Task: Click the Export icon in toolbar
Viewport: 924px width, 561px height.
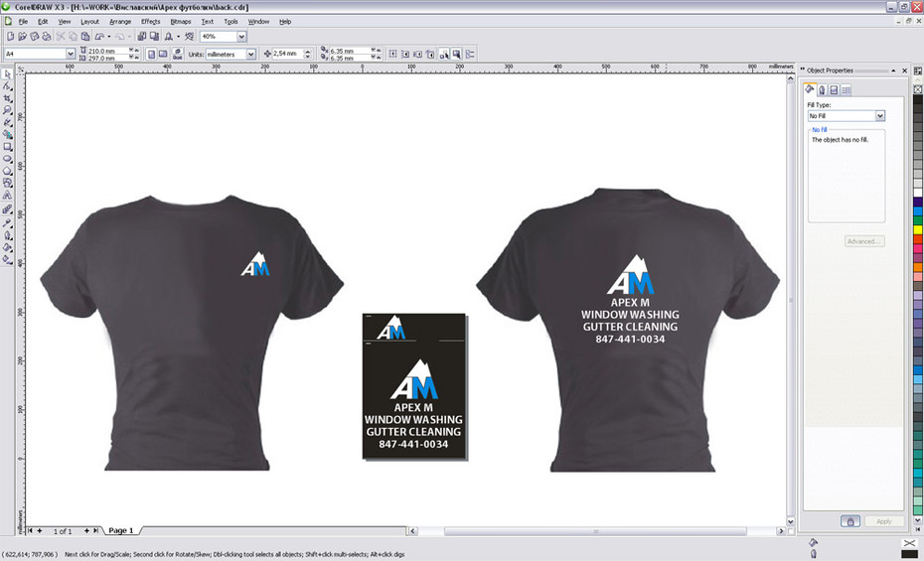Action: [x=154, y=37]
